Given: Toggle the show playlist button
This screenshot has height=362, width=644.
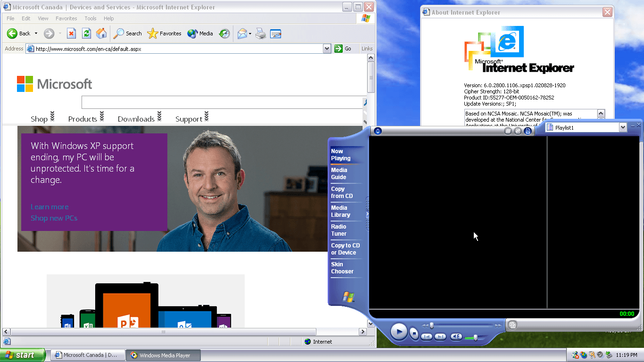Looking at the screenshot, I should pos(528,131).
